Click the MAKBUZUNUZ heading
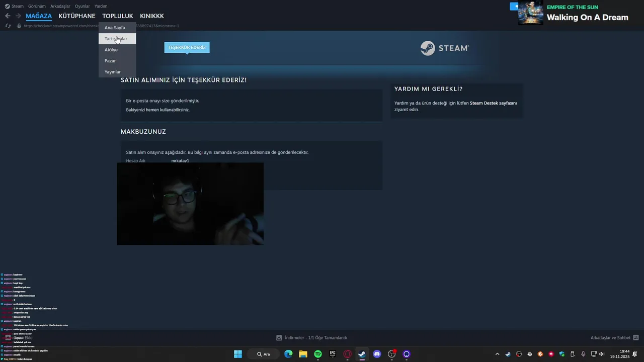Screen dimensions: 644x362 point(143,132)
